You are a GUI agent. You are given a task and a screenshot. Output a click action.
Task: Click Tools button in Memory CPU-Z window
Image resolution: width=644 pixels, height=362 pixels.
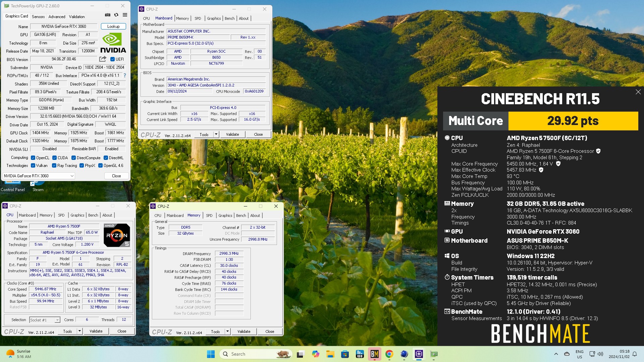216,331
